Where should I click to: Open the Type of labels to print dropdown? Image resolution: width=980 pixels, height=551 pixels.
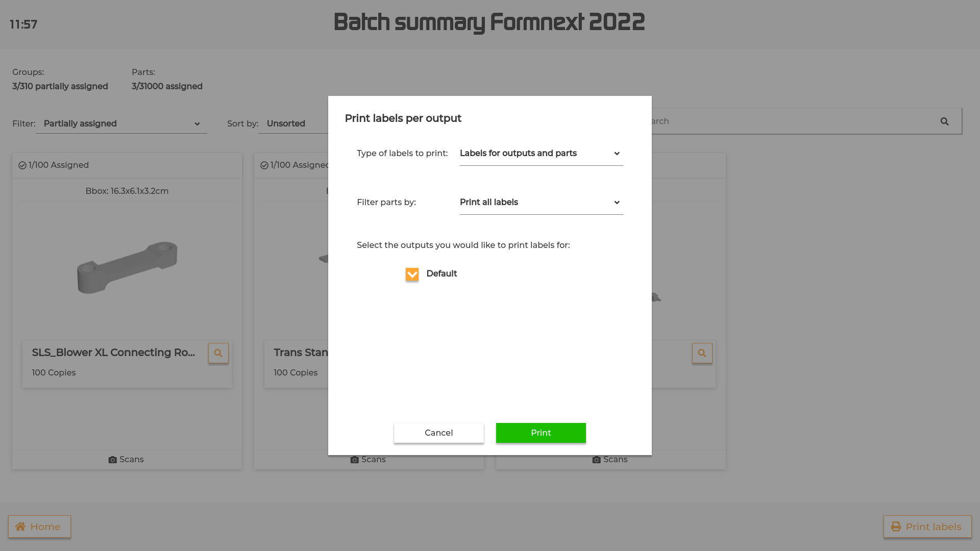[x=541, y=154]
